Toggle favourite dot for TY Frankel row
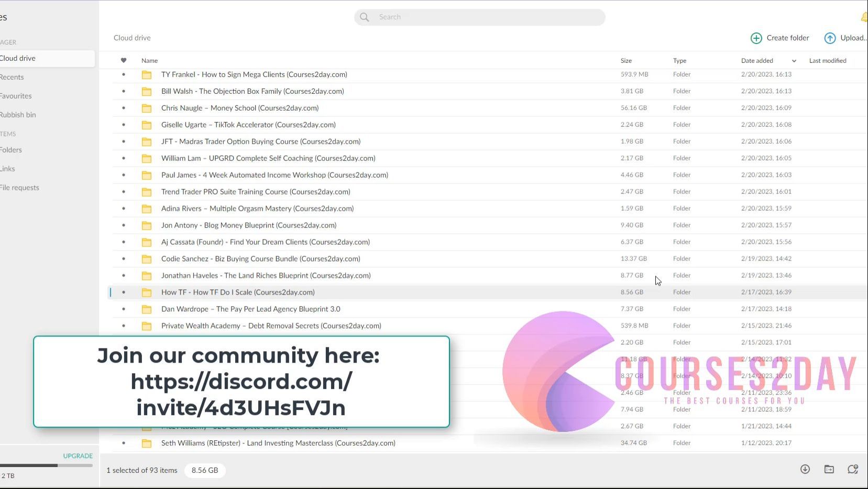 click(x=124, y=74)
